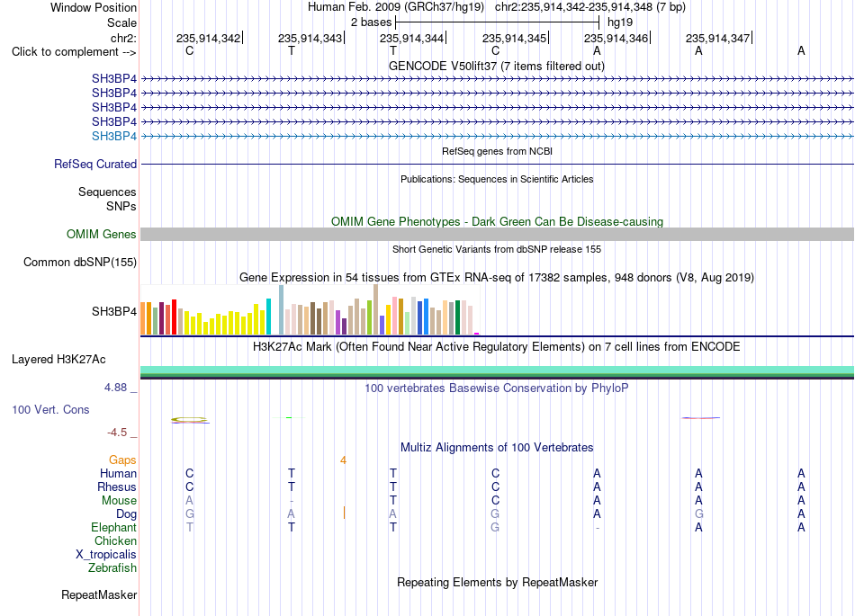Click the Dog alignment row label
The image size is (855, 616).
click(126, 514)
